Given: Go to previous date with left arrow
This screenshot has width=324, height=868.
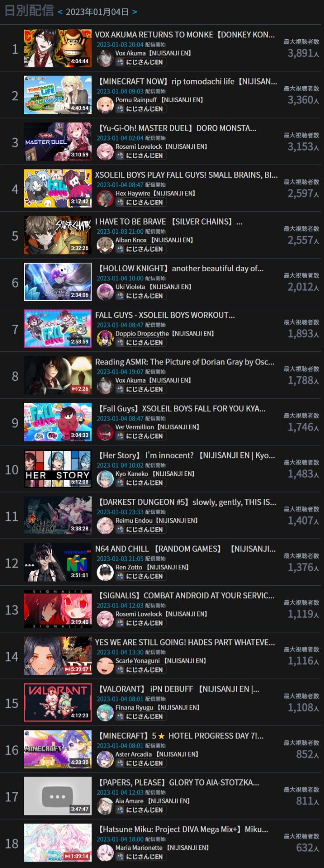Looking at the screenshot, I should point(60,12).
